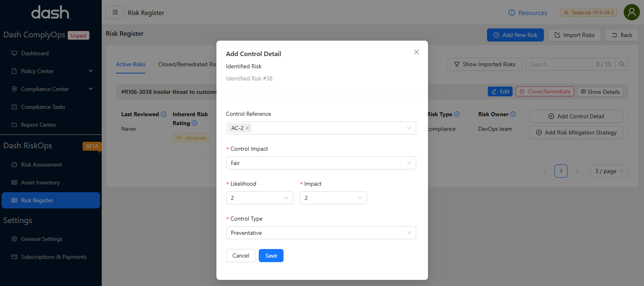
Task: Open Asset Inventory in the sidebar
Action: tap(40, 182)
